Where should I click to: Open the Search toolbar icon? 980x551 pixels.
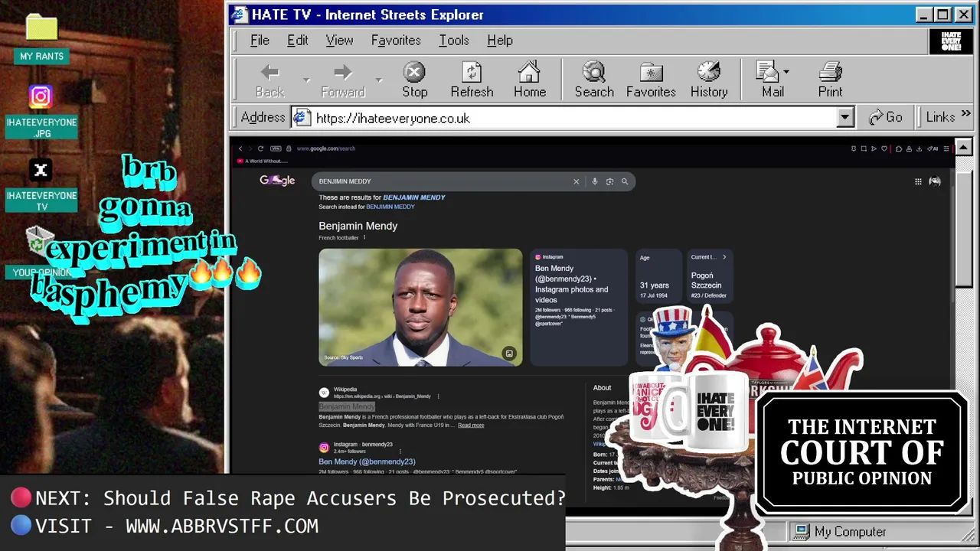(x=593, y=73)
